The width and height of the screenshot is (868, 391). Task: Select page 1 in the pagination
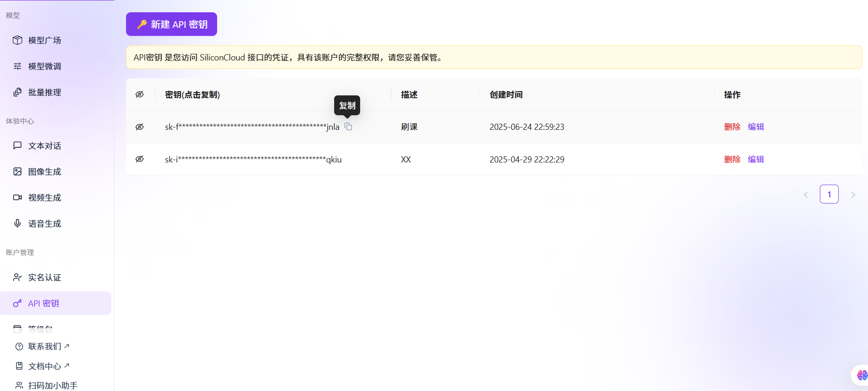coord(829,194)
